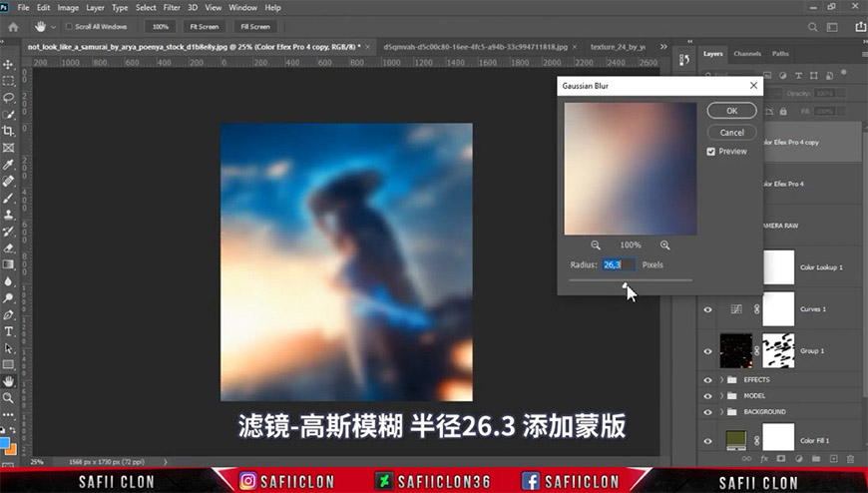Open the Edit Toolbar three-dots menu
The image size is (868, 493).
click(x=8, y=414)
